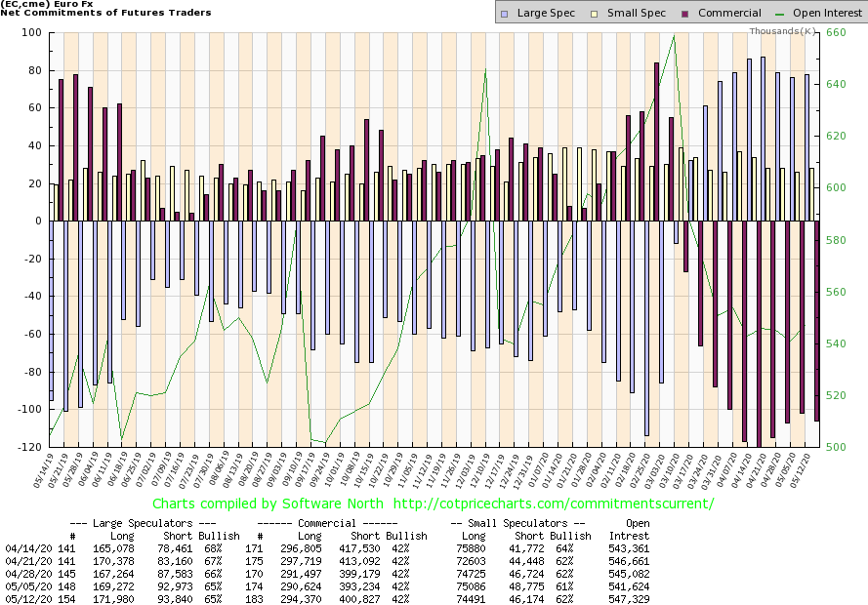868x605 pixels.
Task: Click the 660 value on right axis
Action: pos(838,33)
